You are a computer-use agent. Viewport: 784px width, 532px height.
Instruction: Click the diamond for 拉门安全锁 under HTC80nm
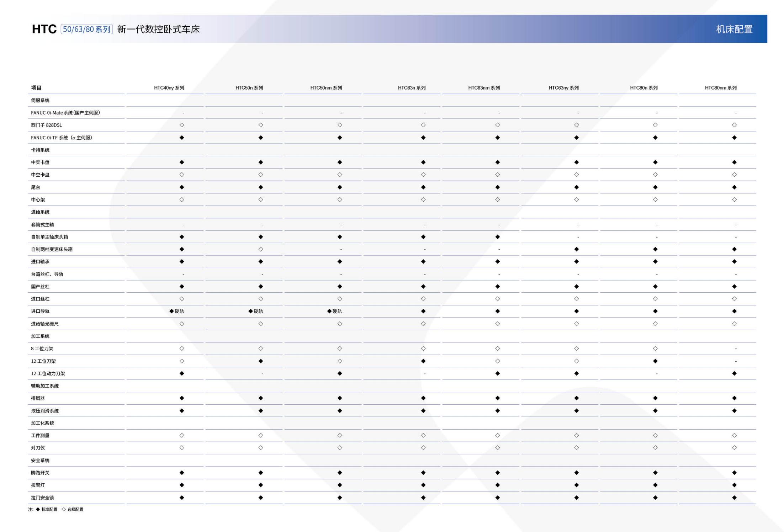(735, 498)
